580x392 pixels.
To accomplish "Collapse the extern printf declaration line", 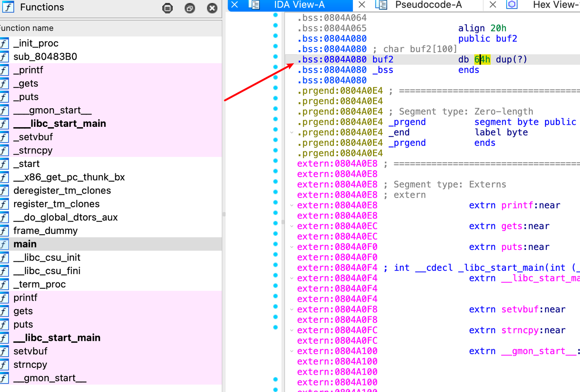I will pyautogui.click(x=292, y=205).
